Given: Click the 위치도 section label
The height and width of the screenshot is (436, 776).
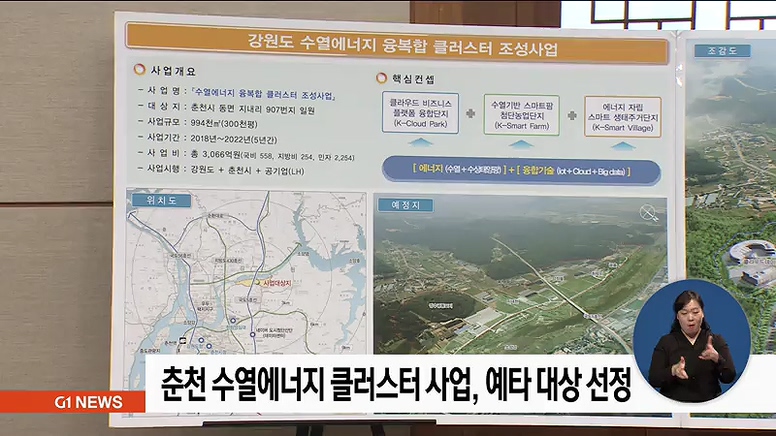Looking at the screenshot, I should click(x=153, y=200).
